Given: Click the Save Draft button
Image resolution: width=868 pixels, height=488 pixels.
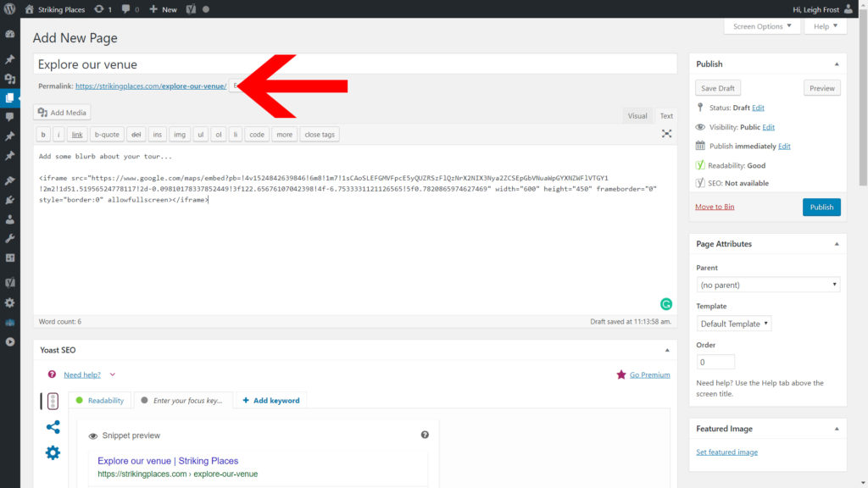Looking at the screenshot, I should coord(717,88).
